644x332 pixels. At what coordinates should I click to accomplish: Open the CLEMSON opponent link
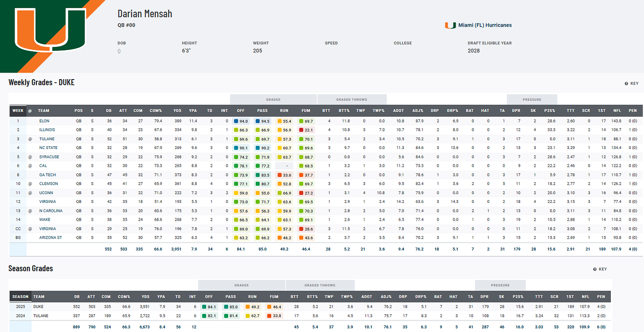[49, 183]
